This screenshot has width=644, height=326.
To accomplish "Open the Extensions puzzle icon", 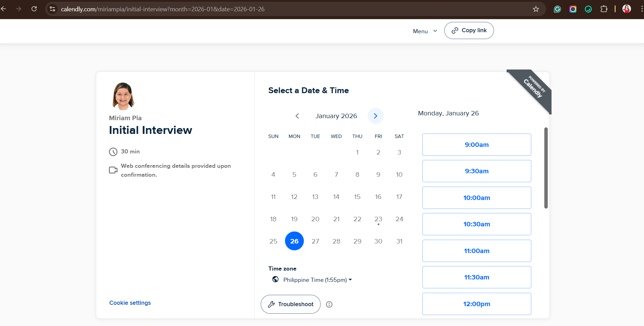I will [604, 9].
